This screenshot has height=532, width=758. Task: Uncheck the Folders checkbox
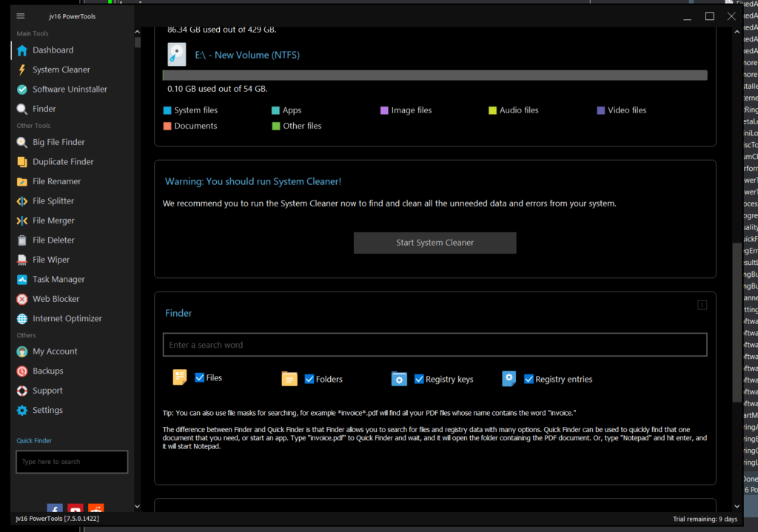point(309,380)
